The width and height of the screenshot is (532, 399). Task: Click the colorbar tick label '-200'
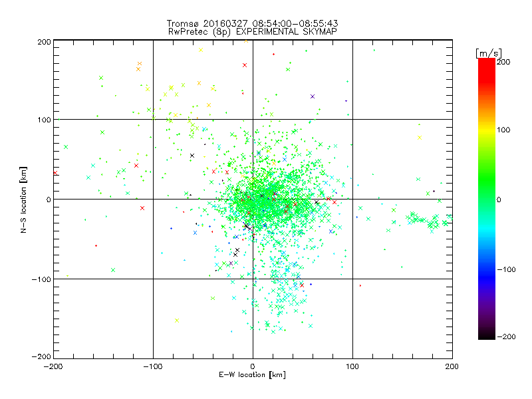(x=506, y=336)
